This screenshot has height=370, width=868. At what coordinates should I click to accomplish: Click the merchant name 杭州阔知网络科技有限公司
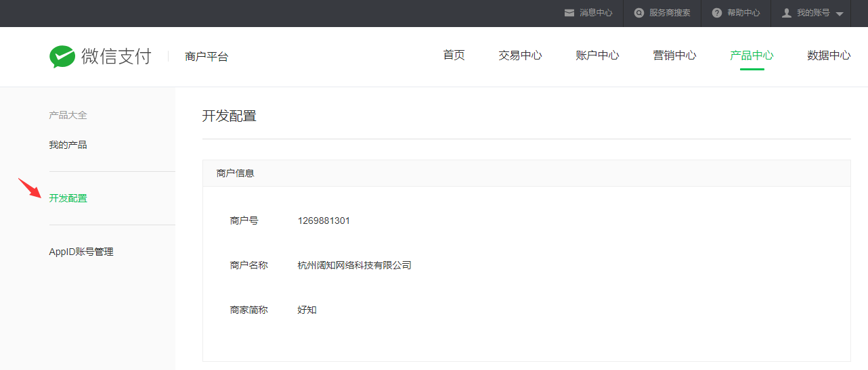tap(354, 265)
